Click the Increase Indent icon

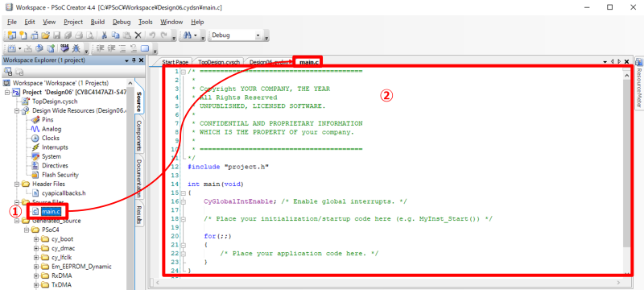pyautogui.click(x=111, y=48)
